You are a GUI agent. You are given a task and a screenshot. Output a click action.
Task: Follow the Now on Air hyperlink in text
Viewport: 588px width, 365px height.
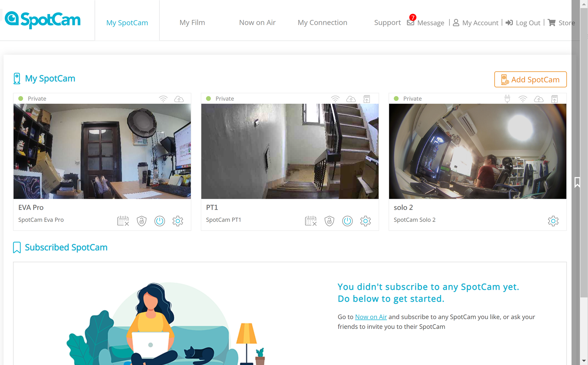point(371,317)
